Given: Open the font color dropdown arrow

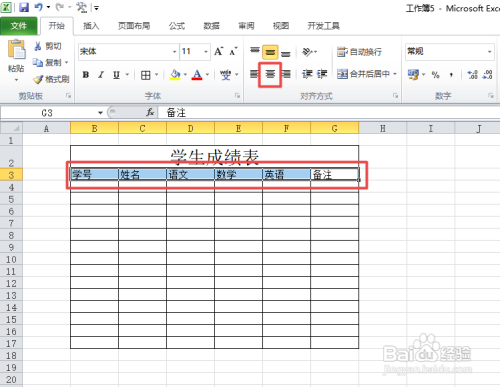Looking at the screenshot, I should point(207,75).
